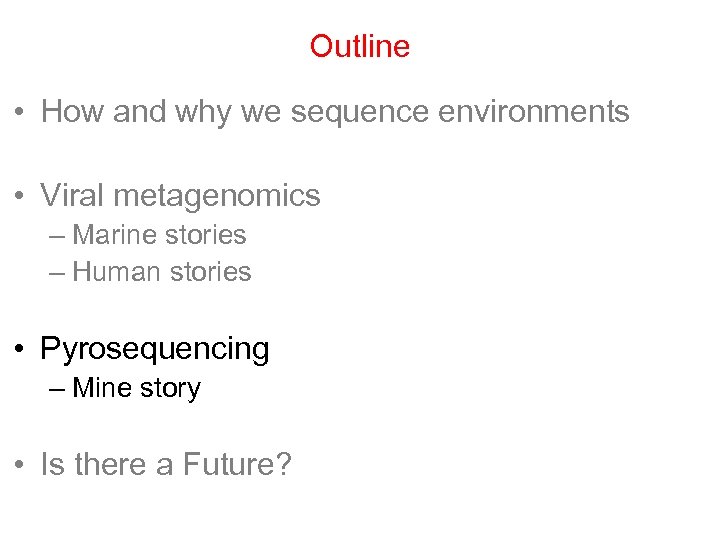Screen dimensions: 720x540
Task: Select the 'Is there a Future?' line
Action: [x=165, y=465]
